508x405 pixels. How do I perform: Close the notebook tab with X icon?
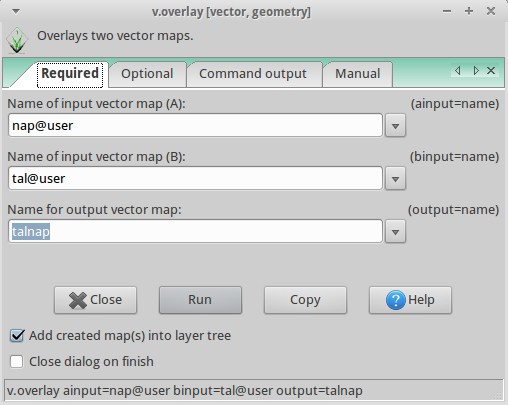coord(491,71)
